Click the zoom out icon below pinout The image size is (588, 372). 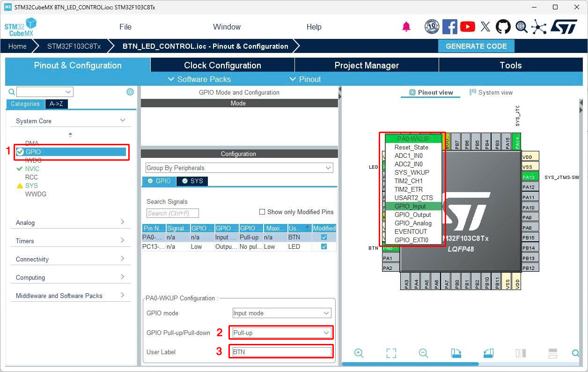(424, 353)
